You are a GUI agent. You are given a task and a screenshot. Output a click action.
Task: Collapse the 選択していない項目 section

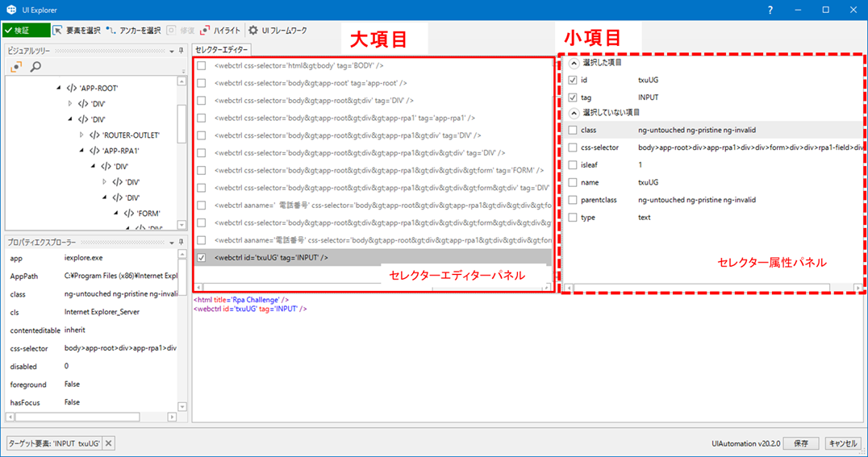[x=574, y=113]
